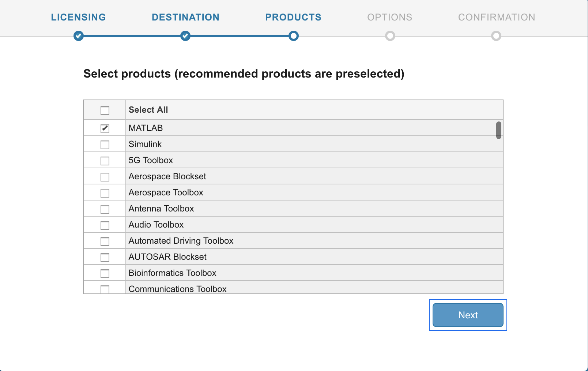Click the Products step circle marker
Image resolution: width=588 pixels, height=371 pixels.
click(x=293, y=36)
